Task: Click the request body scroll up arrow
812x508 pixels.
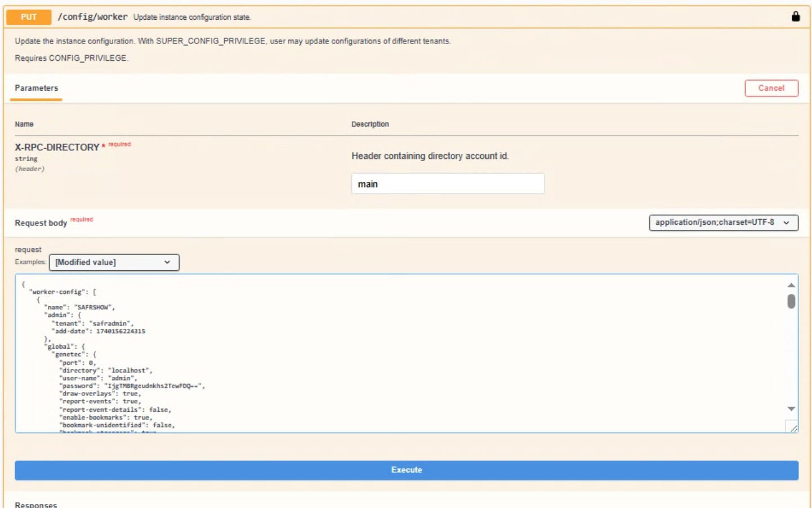Action: click(791, 285)
